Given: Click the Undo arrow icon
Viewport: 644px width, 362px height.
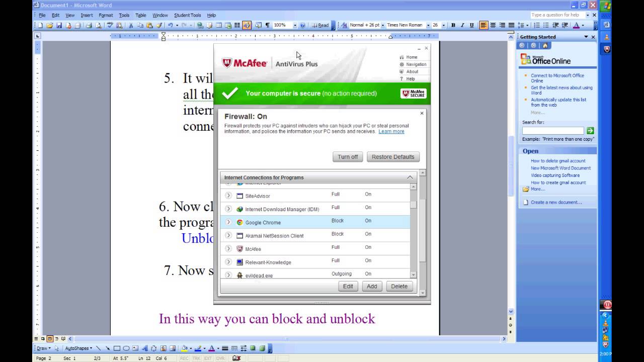Looking at the screenshot, I should (171, 25).
